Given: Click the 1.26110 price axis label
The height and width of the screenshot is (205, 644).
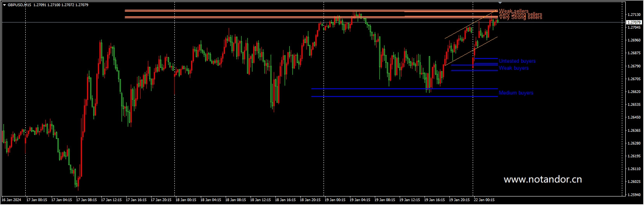Looking at the screenshot, I should (634, 169).
